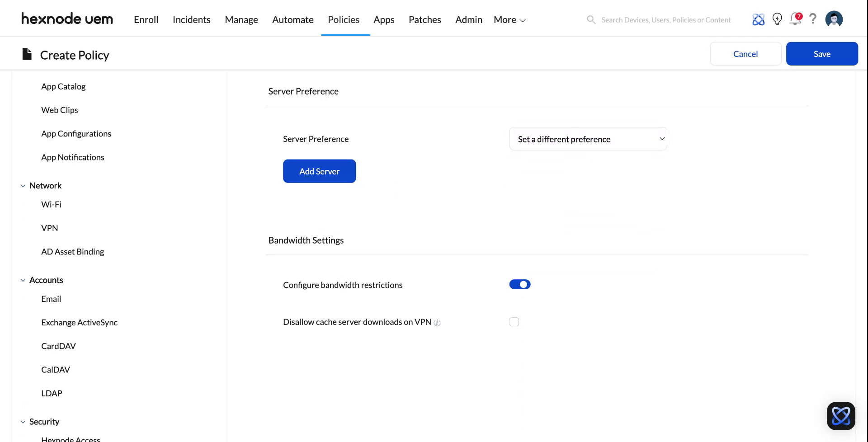Select LDAP from the sidebar
Viewport: 868px width, 442px height.
coord(52,393)
